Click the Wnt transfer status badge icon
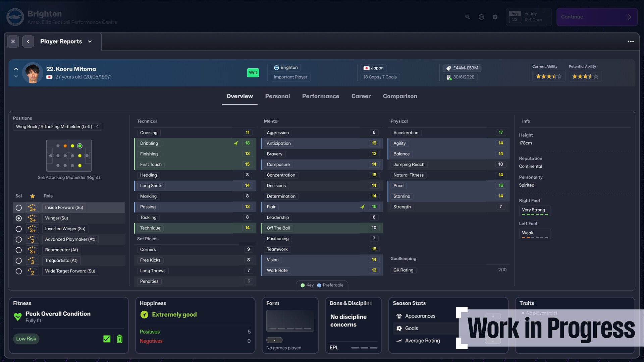Screen dimensions: 644x362 (x=253, y=72)
